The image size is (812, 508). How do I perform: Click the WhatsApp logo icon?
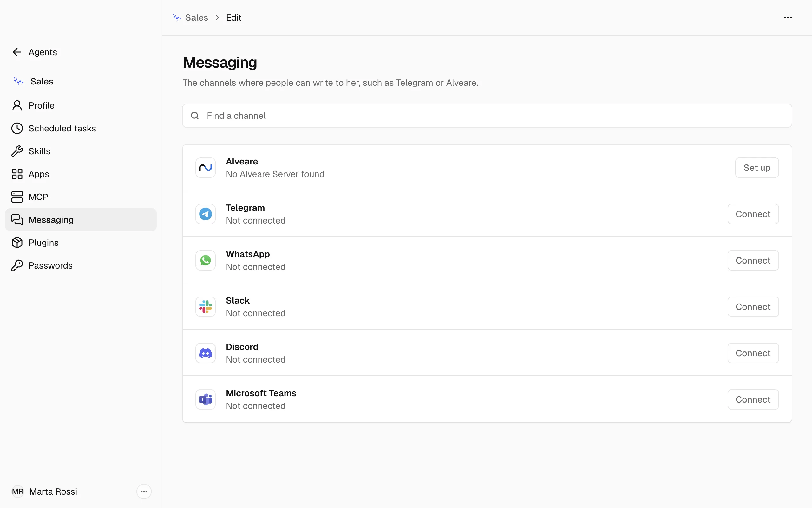(206, 260)
